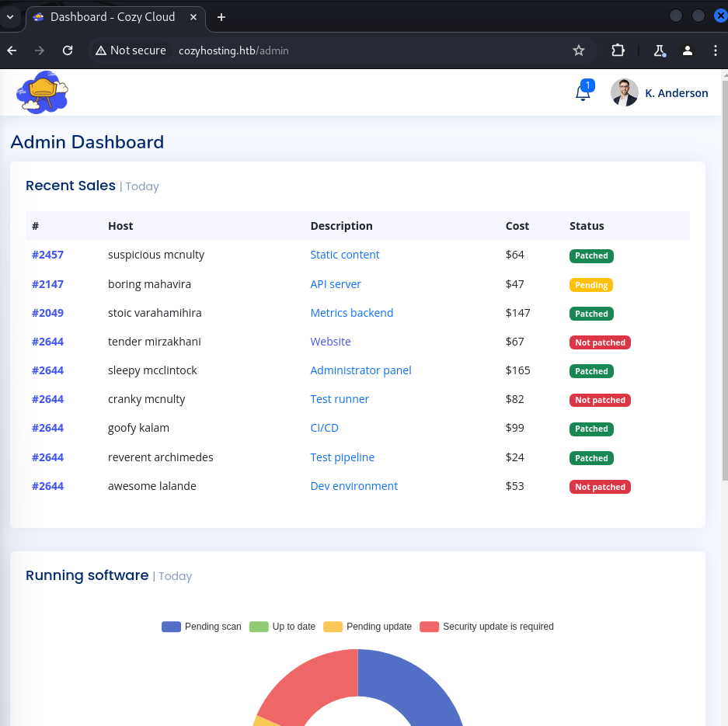728x726 pixels.
Task: Click the Host column header
Action: [120, 226]
